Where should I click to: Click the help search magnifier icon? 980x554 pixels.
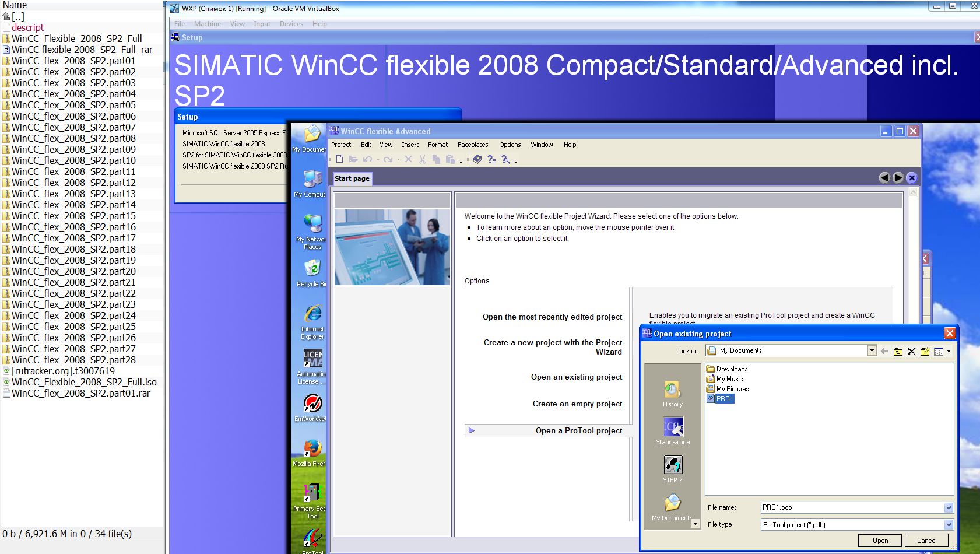(505, 159)
